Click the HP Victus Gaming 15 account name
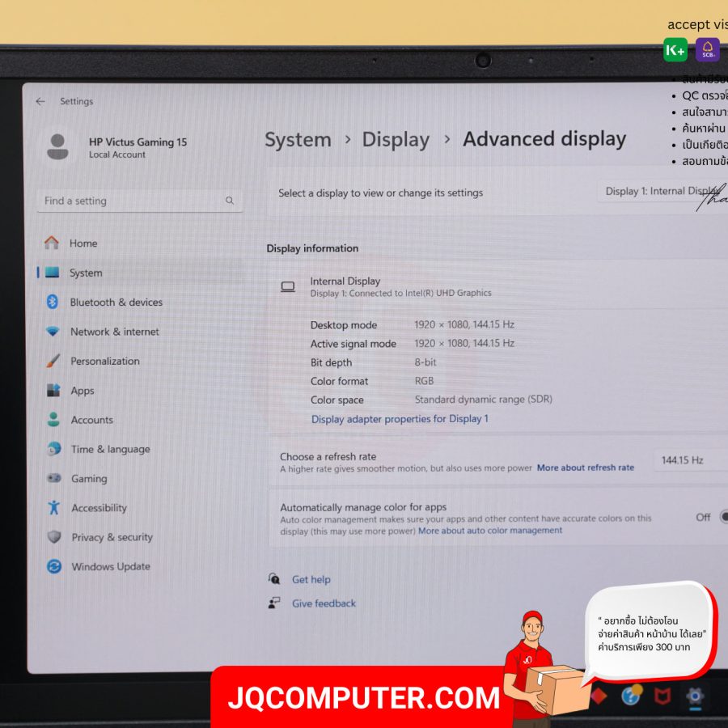Screen dimensions: 728x728 (x=138, y=142)
